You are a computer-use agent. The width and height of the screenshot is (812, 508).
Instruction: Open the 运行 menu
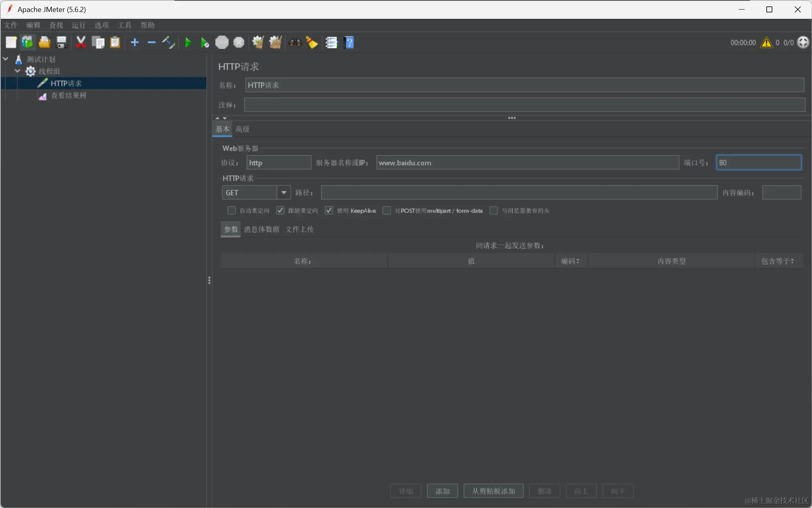[x=79, y=25]
